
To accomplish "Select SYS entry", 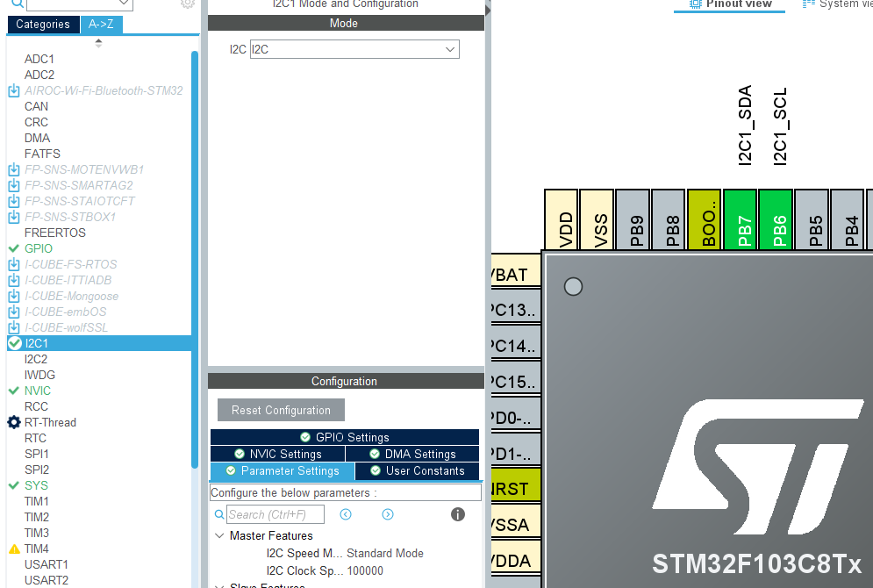I will 36,485.
